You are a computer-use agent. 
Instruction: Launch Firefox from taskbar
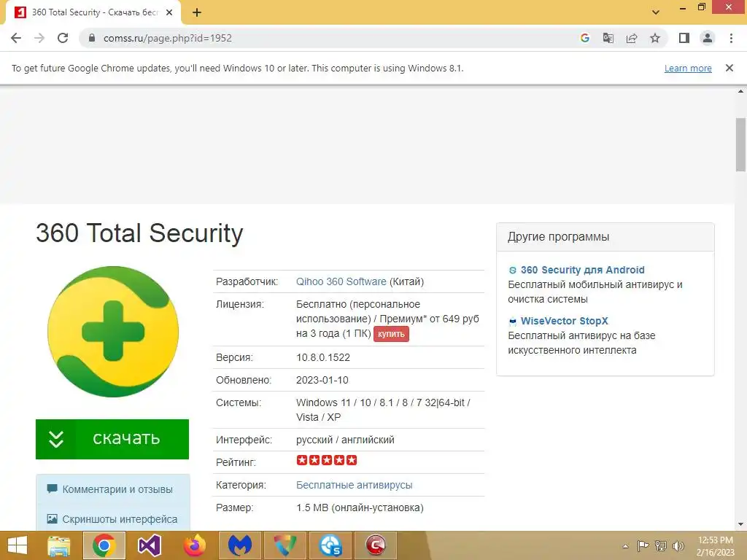(194, 545)
